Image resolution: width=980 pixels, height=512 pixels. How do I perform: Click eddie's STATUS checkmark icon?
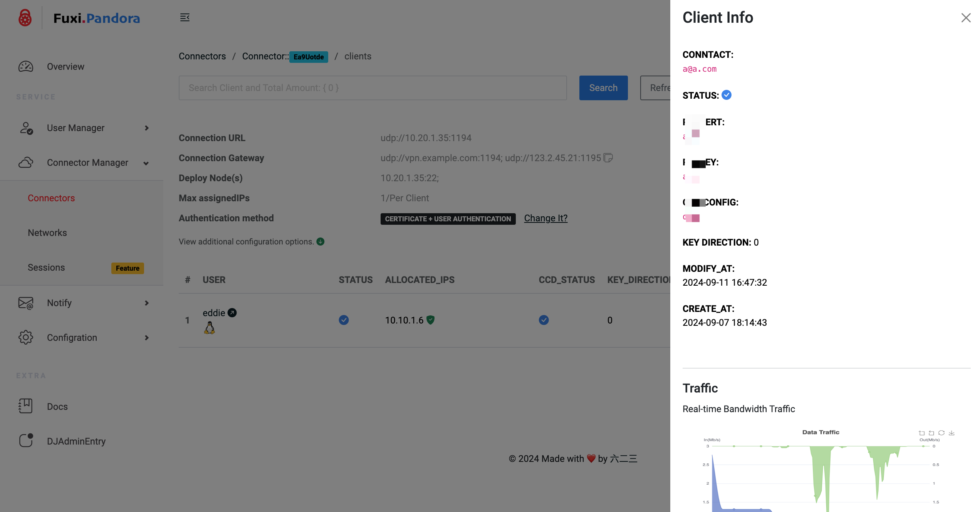coord(344,320)
